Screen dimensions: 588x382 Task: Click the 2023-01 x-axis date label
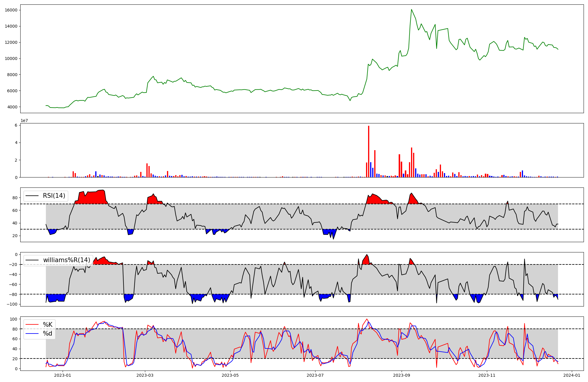[x=63, y=375]
